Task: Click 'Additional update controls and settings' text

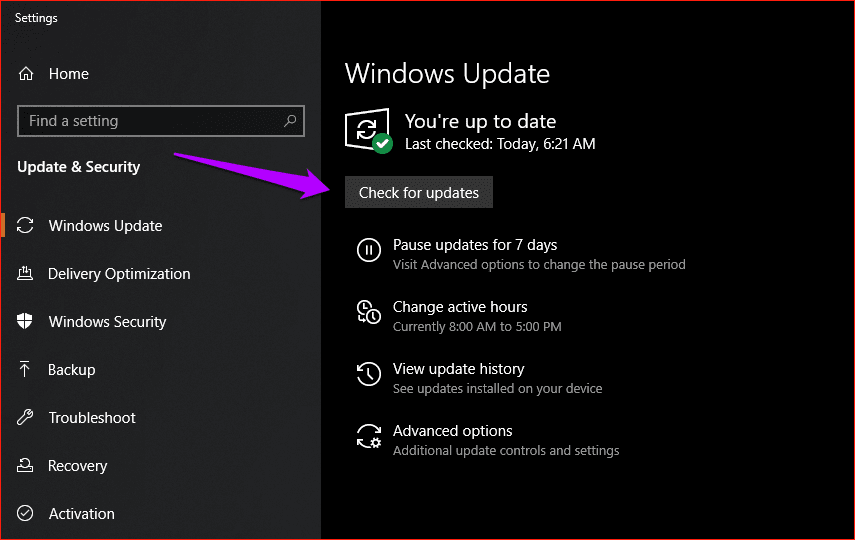Action: 506,451
